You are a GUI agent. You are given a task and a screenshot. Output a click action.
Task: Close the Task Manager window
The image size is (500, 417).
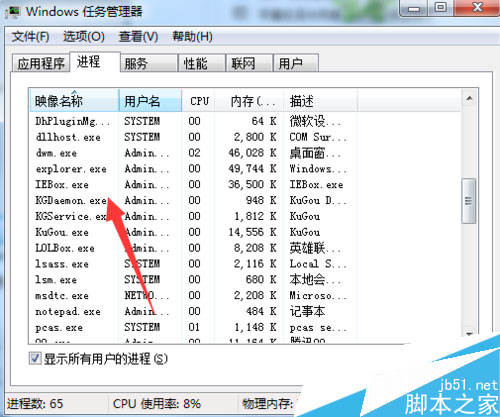[x=477, y=8]
